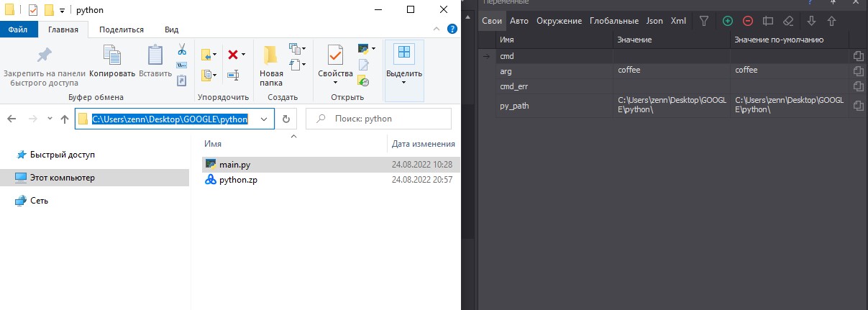Create a new folder with Новая папка
Viewport: 868px width, 310px height.
tap(271, 65)
